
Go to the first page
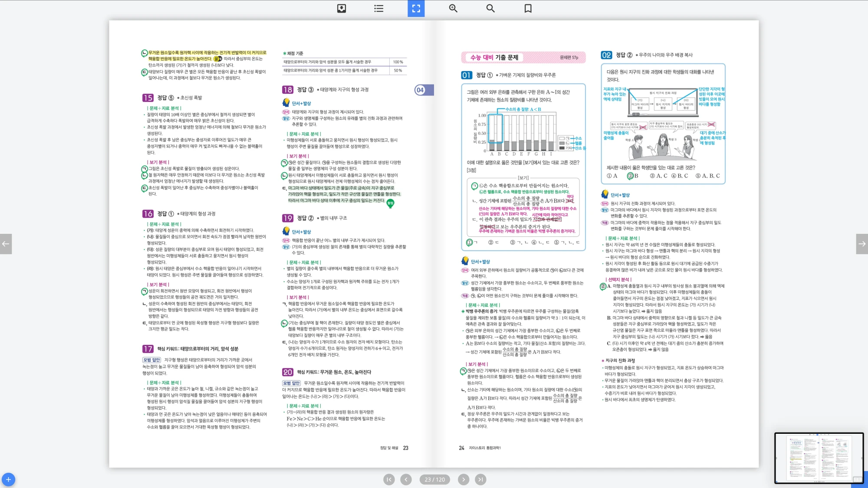(x=389, y=479)
